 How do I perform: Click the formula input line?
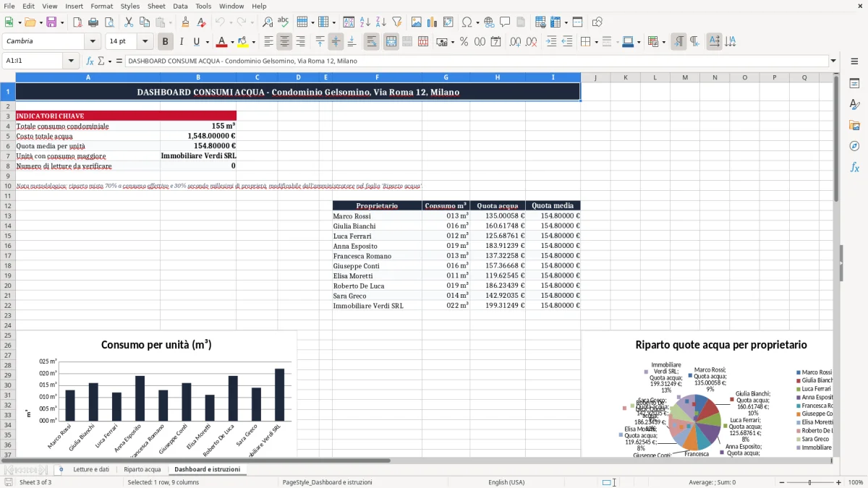tap(476, 61)
